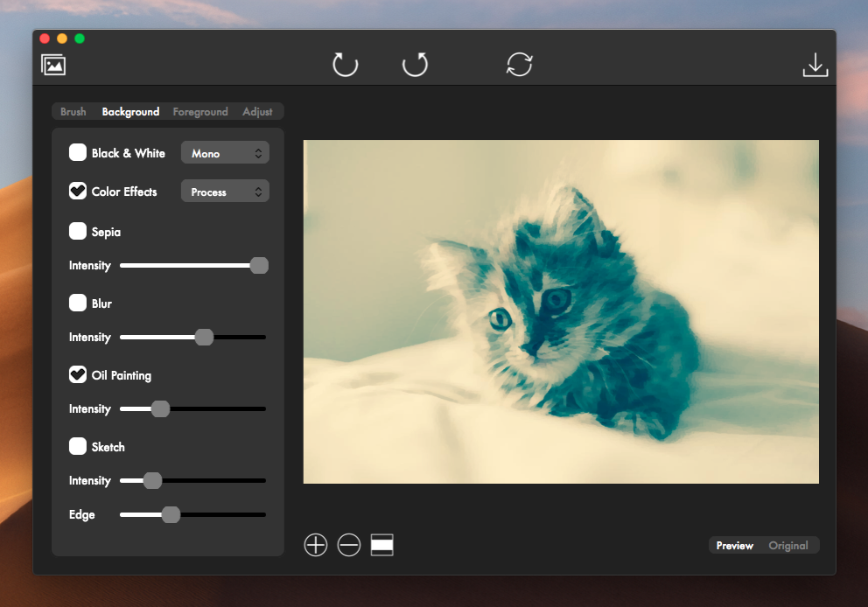Viewport: 868px width, 607px height.
Task: Open the Adjust tab
Action: (x=257, y=112)
